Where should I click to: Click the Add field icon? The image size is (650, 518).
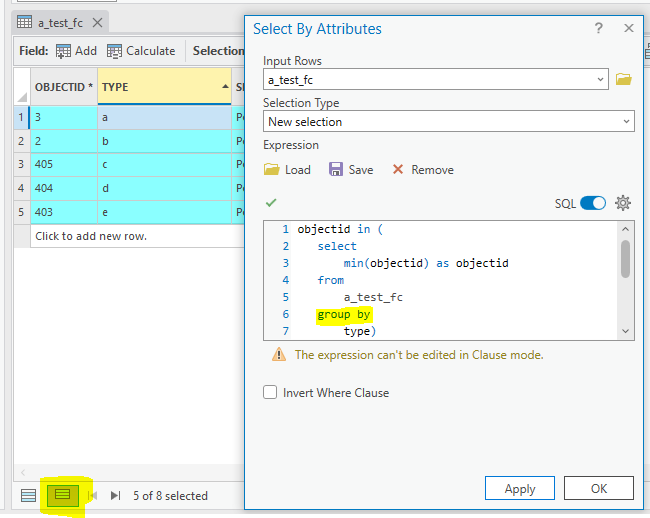click(64, 51)
